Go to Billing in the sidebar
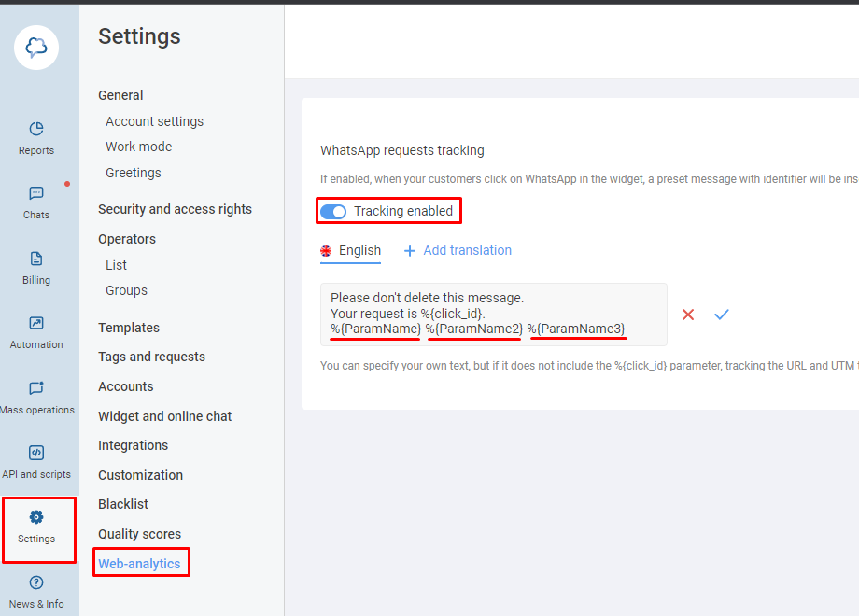 coord(36,267)
